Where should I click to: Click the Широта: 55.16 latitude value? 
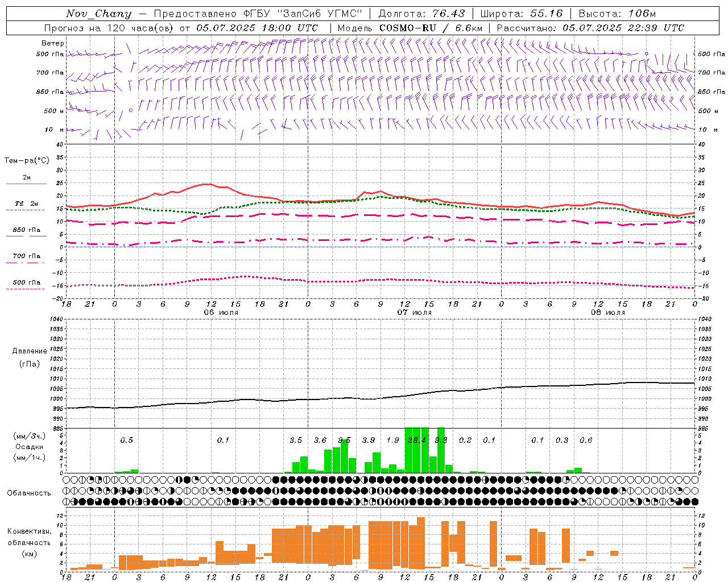click(x=522, y=14)
